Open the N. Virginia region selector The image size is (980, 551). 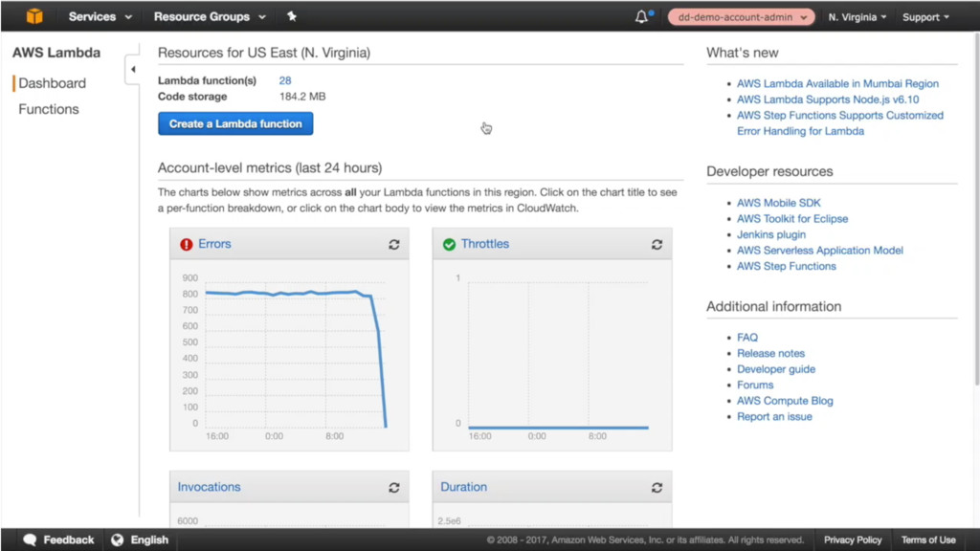[857, 17]
